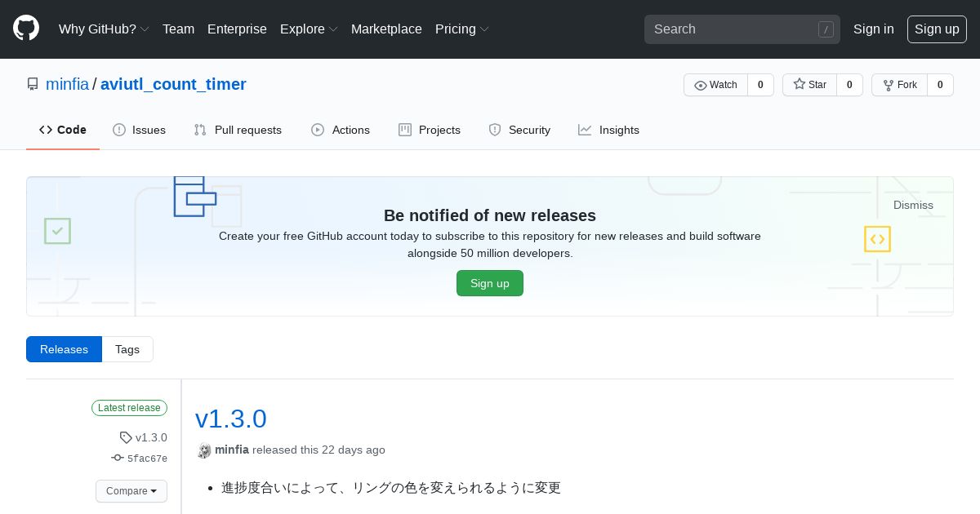980x514 pixels.
Task: Open the forks count of 0
Action: (x=940, y=85)
